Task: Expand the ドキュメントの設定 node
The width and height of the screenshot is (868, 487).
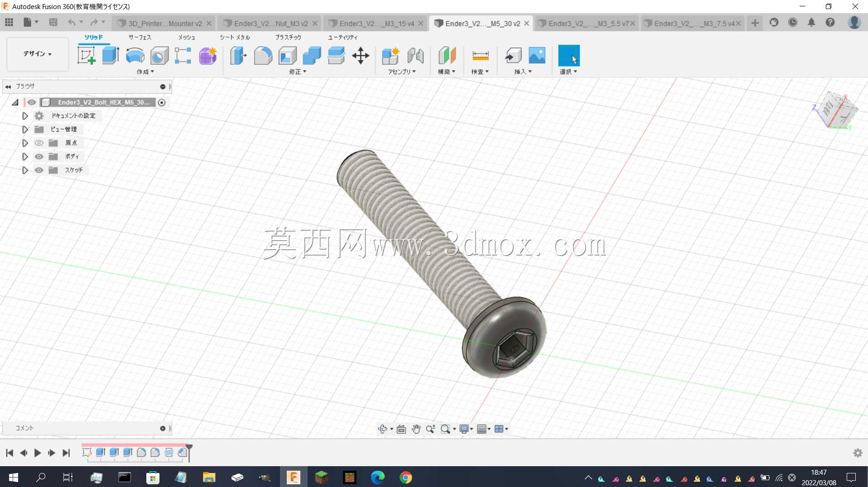Action: pyautogui.click(x=25, y=116)
